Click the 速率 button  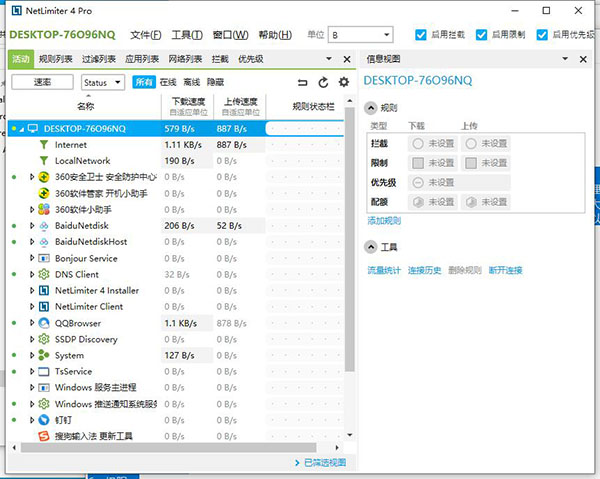click(x=42, y=82)
